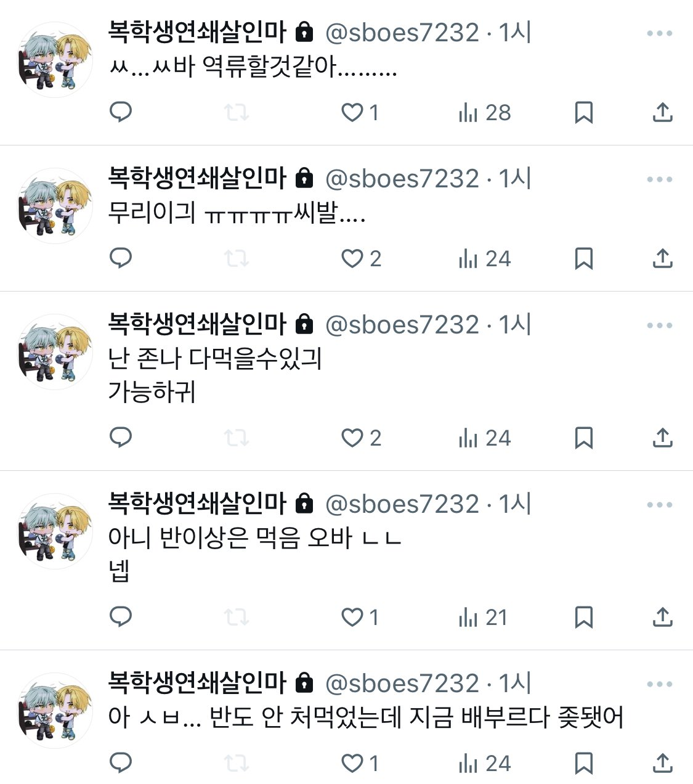Open the display name on the '배부르다' tweet
693x784 pixels.
tap(197, 683)
